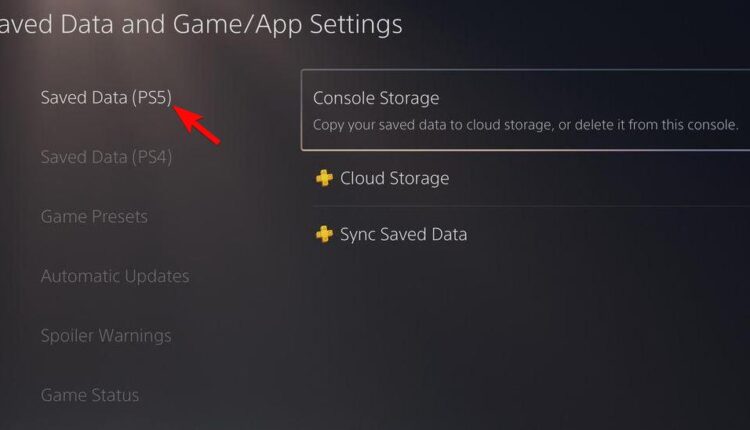Select Spoiler Warnings in the sidebar
The width and height of the screenshot is (750, 430).
[106, 335]
